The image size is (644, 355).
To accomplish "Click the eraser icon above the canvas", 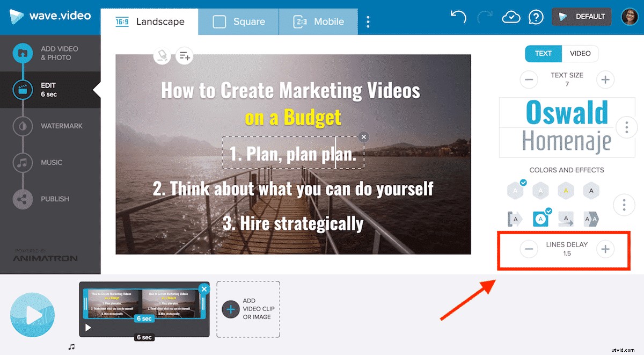I will (162, 56).
